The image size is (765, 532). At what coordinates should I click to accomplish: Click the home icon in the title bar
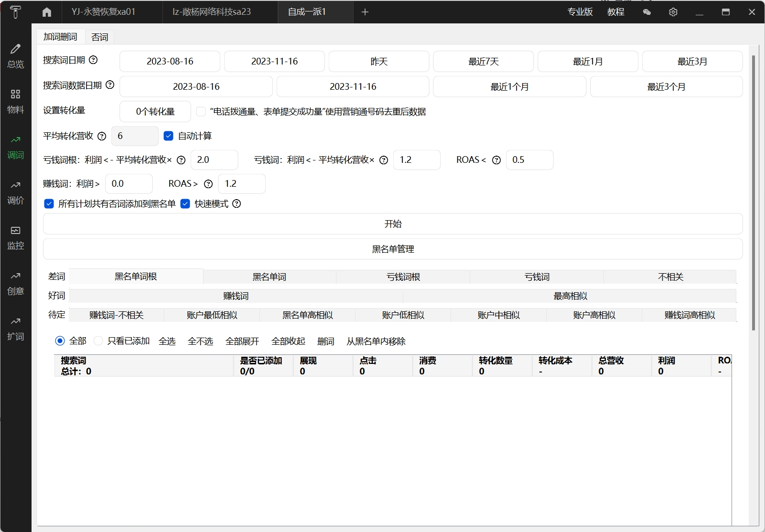coord(47,12)
